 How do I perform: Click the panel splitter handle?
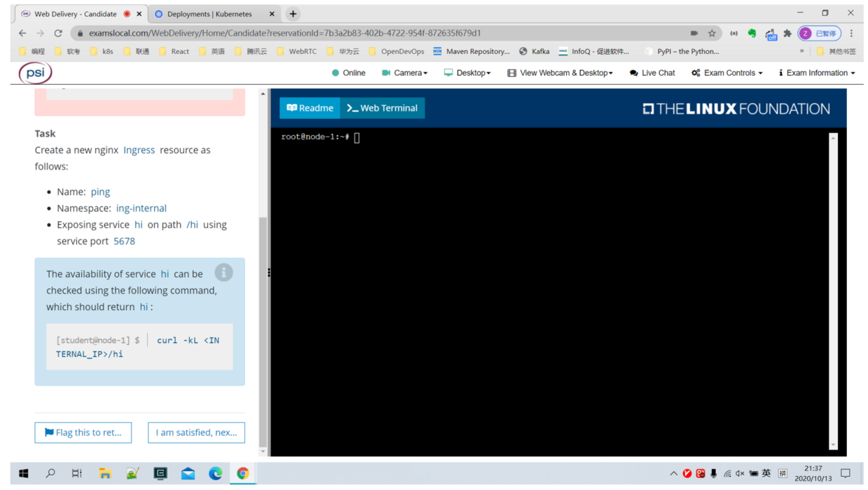coord(269,272)
